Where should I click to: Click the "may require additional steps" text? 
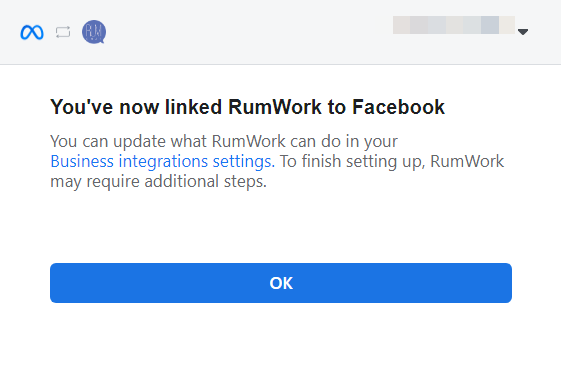click(158, 181)
